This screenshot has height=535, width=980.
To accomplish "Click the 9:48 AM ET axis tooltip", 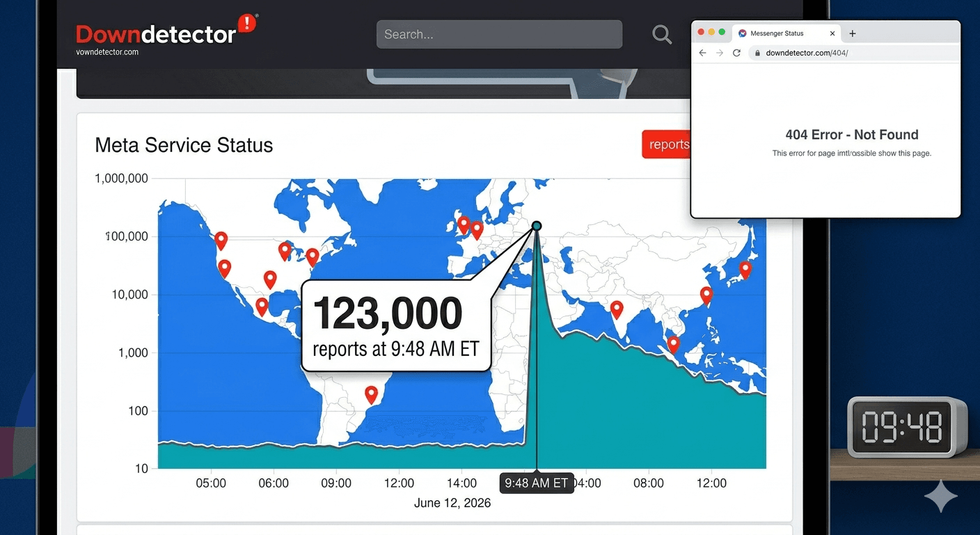I will tap(537, 483).
